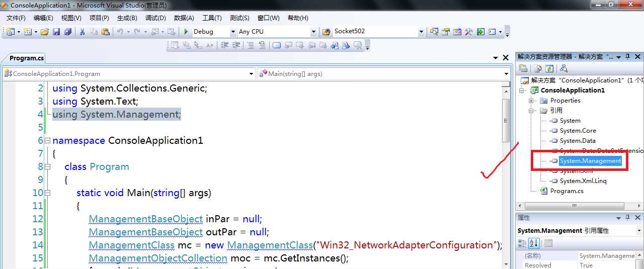Collapse the Main method outlining region
The width and height of the screenshot is (644, 269).
pyautogui.click(x=47, y=193)
